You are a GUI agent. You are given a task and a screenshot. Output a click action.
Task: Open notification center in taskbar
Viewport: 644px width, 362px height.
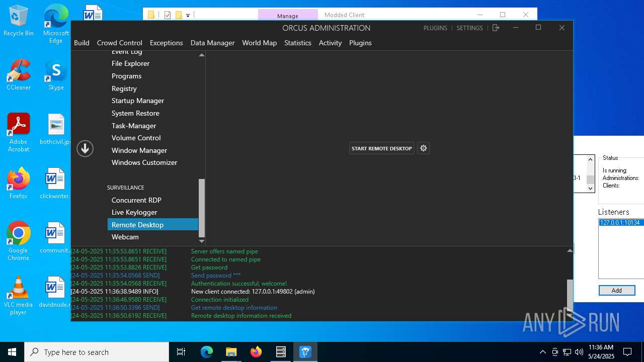click(x=627, y=352)
